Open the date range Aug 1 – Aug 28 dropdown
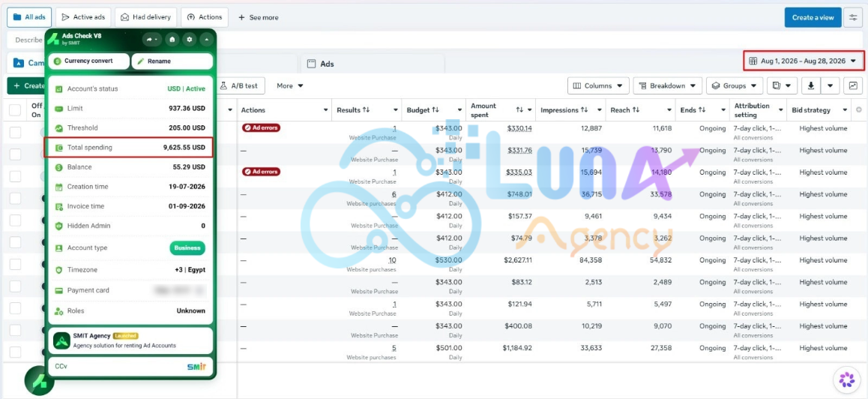 click(x=803, y=61)
